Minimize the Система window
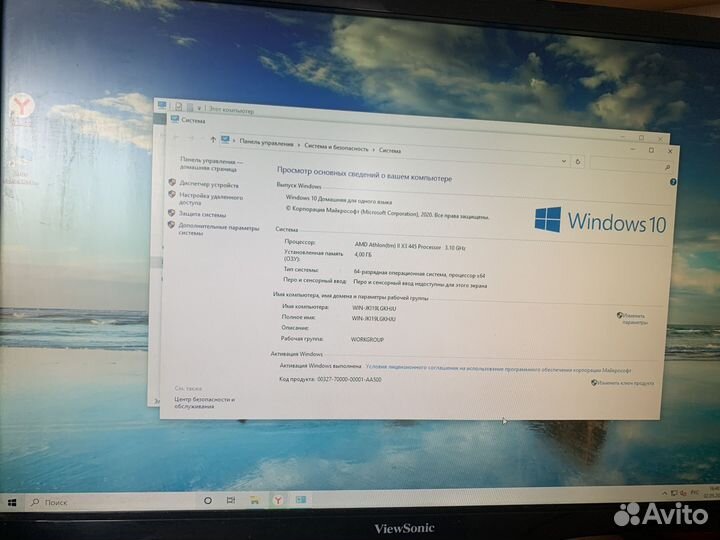This screenshot has height=540, width=720. [x=632, y=149]
